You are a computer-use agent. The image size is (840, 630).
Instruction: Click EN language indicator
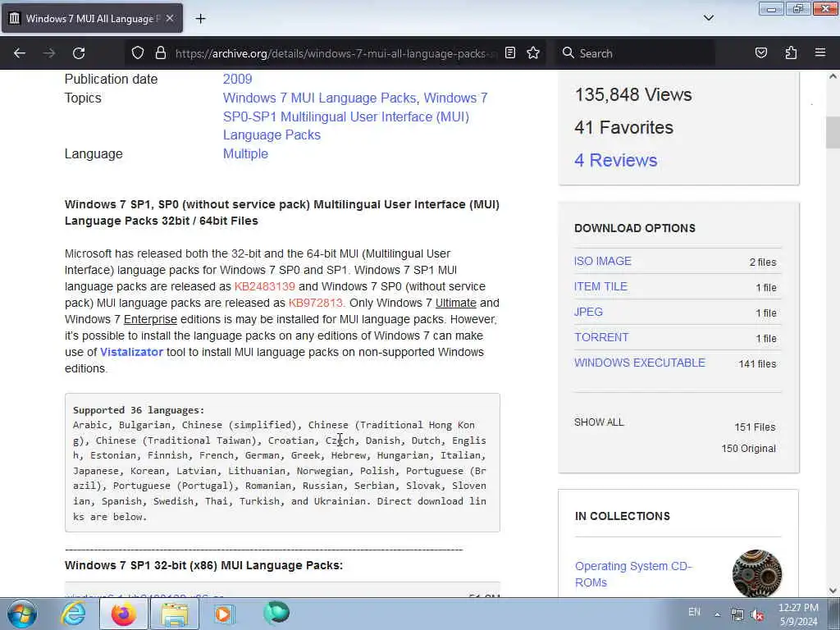pos(694,612)
